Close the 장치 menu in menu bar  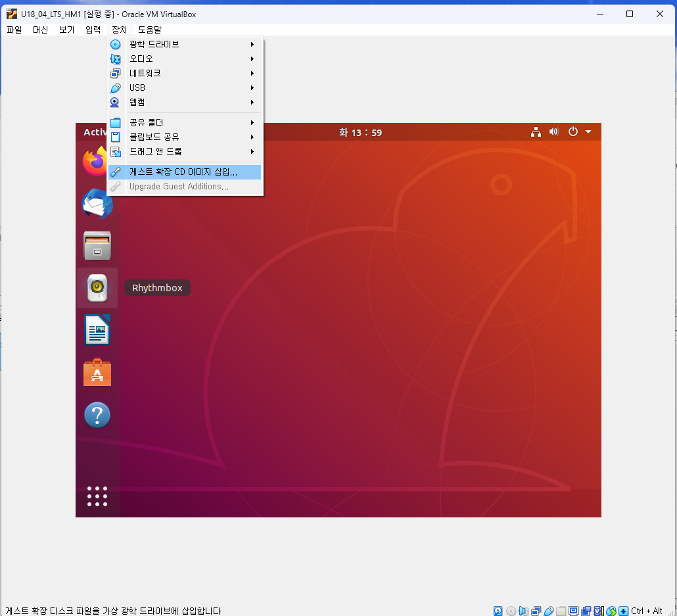click(120, 30)
